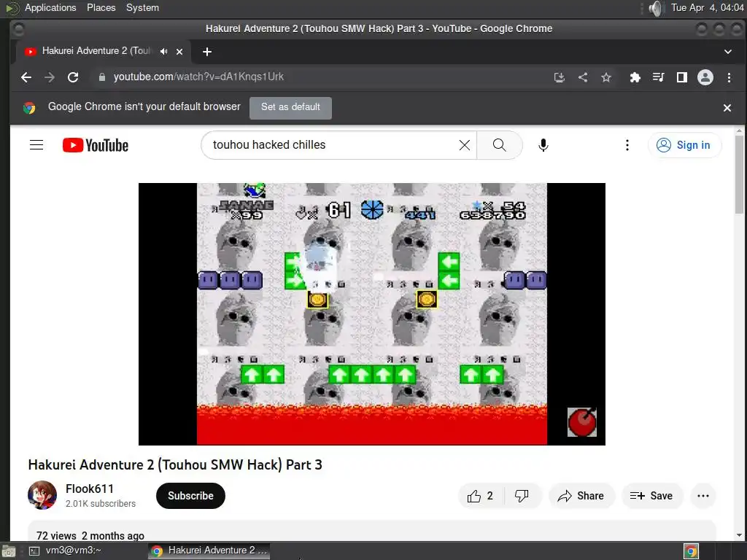747x560 pixels.
Task: Click the install/download page icon in address bar
Action: click(560, 77)
